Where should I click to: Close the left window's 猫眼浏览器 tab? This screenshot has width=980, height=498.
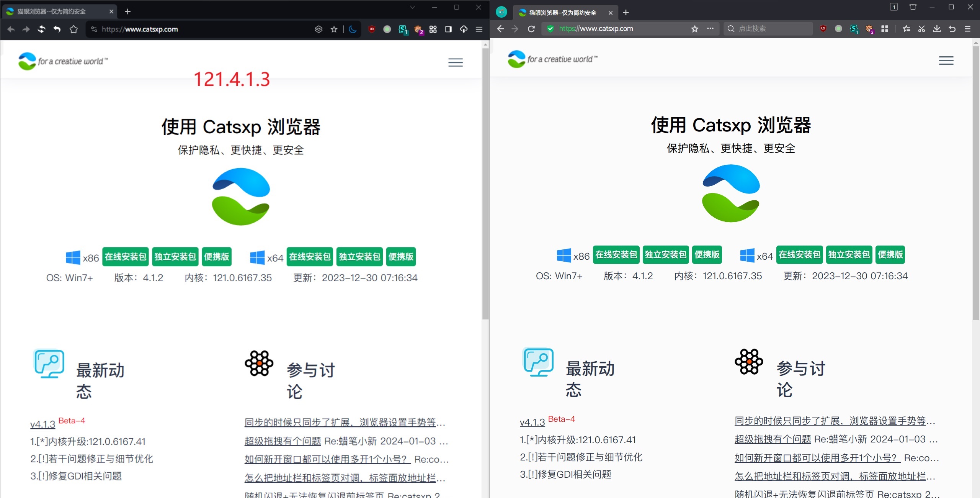click(x=111, y=11)
